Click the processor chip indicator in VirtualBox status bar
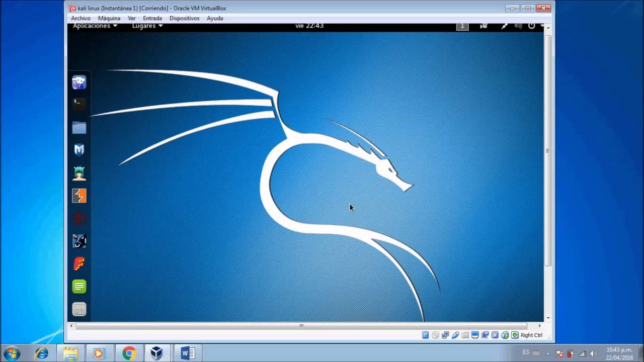Screen dimensions: 644x362 point(495,335)
